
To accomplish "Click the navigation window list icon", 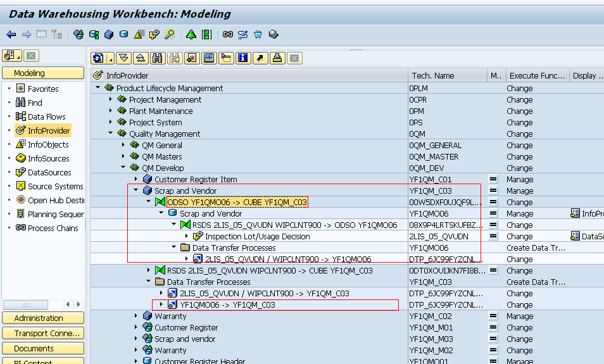I will point(42,34).
